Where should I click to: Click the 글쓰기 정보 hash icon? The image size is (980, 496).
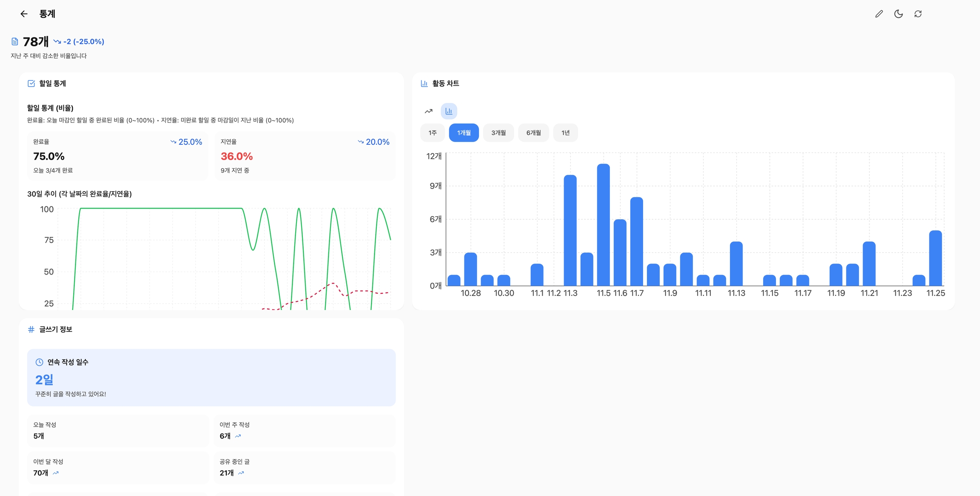[x=31, y=330]
